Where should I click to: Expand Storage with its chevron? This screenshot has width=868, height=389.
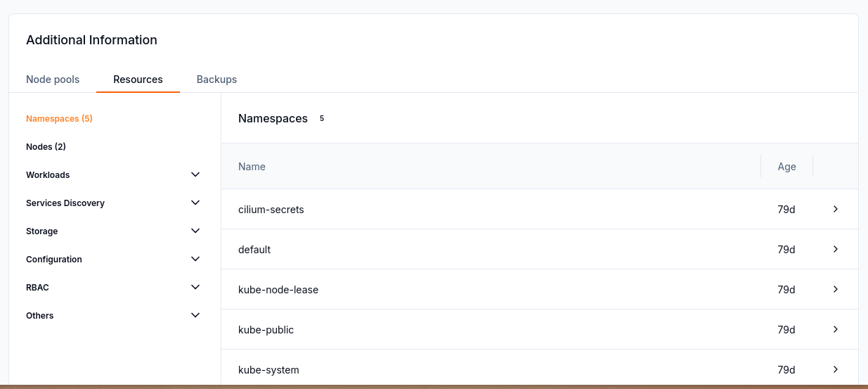(195, 231)
